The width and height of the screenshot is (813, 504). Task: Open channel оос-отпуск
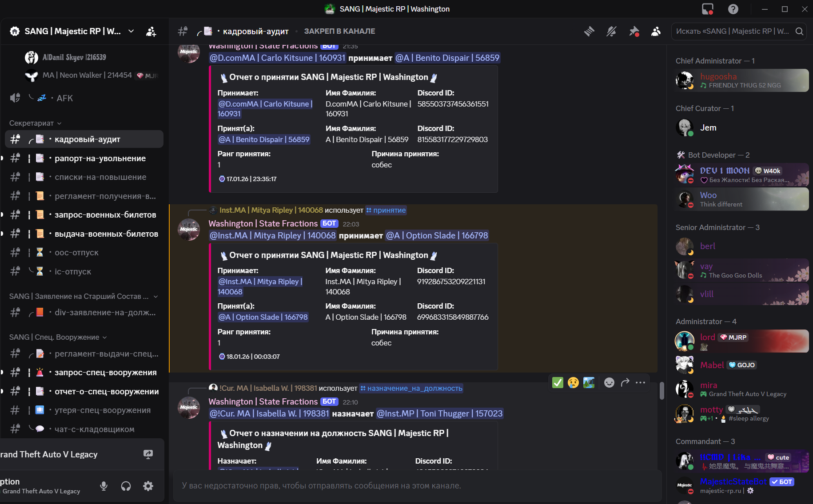(84, 253)
